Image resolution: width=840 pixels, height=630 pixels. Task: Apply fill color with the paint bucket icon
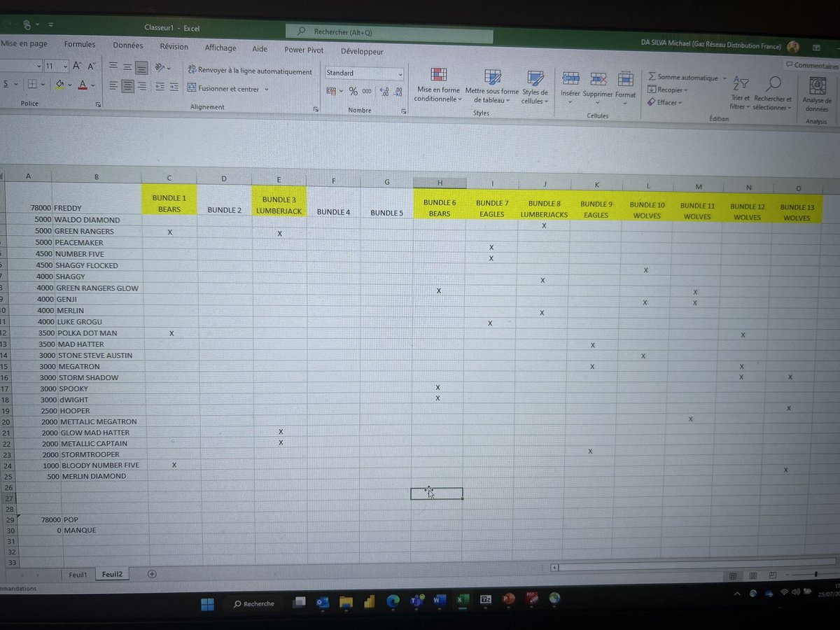pyautogui.click(x=60, y=85)
